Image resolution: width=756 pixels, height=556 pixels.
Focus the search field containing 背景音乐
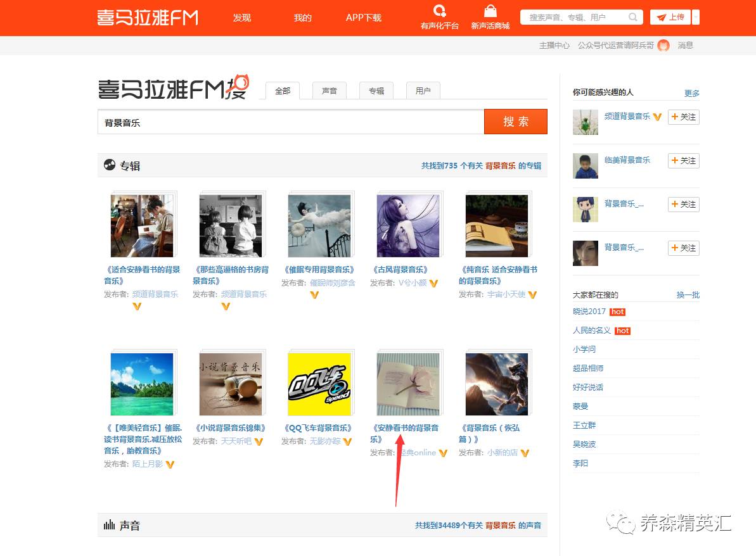coord(291,122)
